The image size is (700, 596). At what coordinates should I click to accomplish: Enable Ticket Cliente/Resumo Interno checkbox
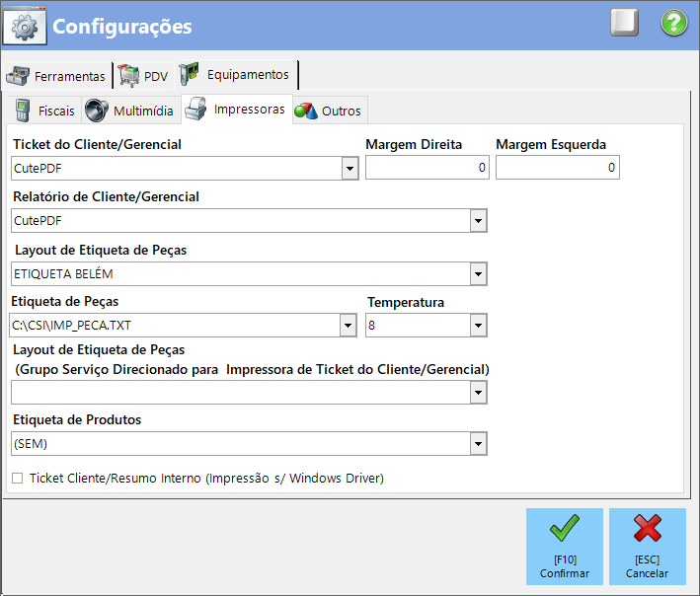[18, 479]
